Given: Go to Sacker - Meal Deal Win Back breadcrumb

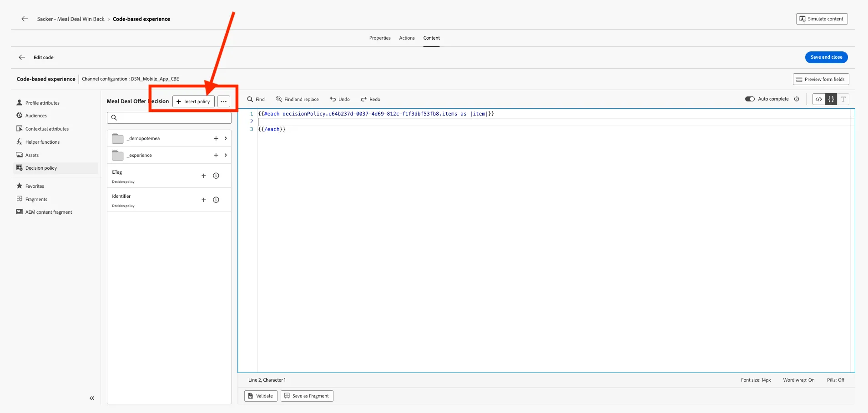Looking at the screenshot, I should (71, 19).
